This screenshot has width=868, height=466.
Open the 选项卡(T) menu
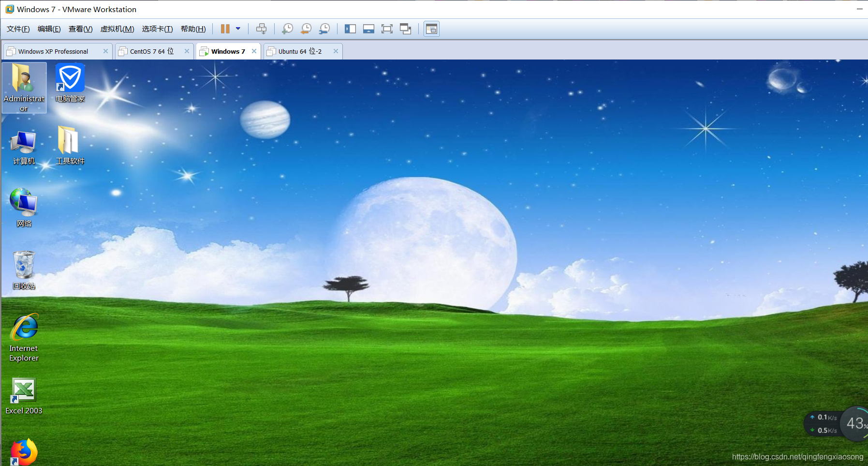click(x=157, y=29)
